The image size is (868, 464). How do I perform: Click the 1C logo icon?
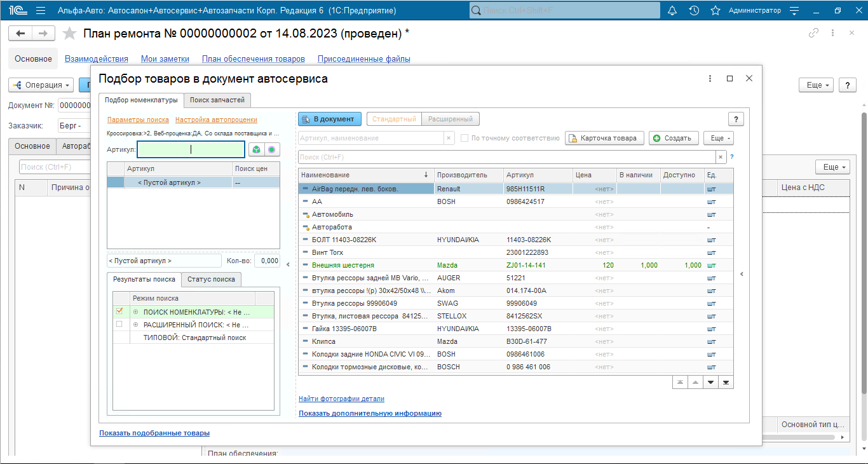coord(17,11)
